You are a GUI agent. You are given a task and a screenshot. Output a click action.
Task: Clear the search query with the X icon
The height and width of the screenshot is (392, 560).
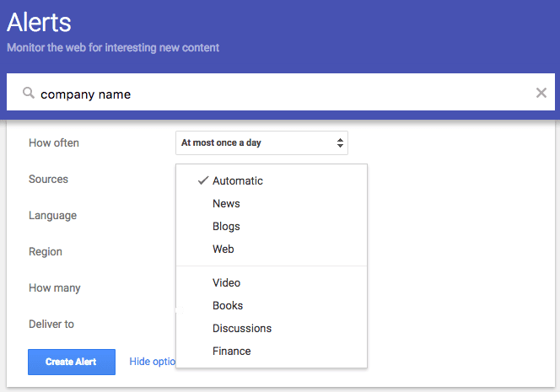pyautogui.click(x=541, y=93)
